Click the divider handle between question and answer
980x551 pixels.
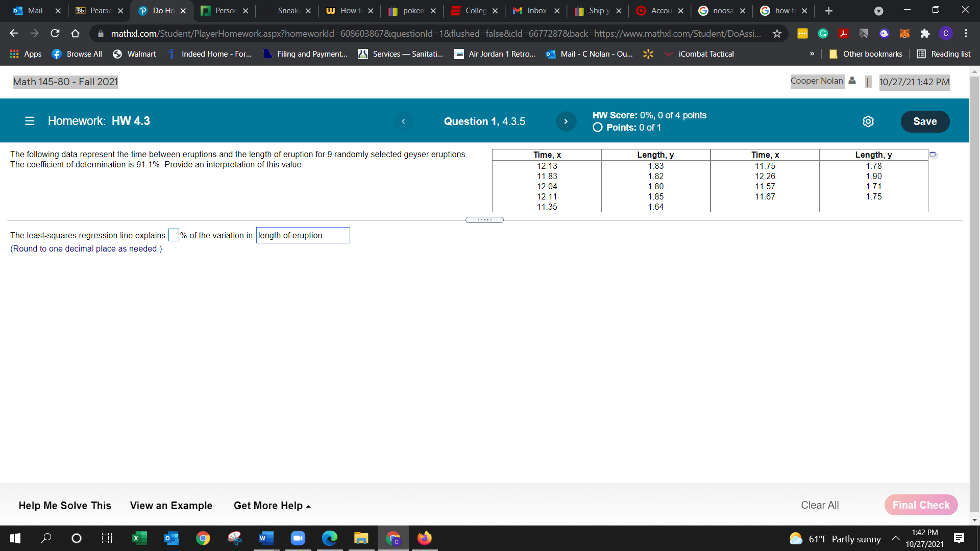click(x=484, y=220)
